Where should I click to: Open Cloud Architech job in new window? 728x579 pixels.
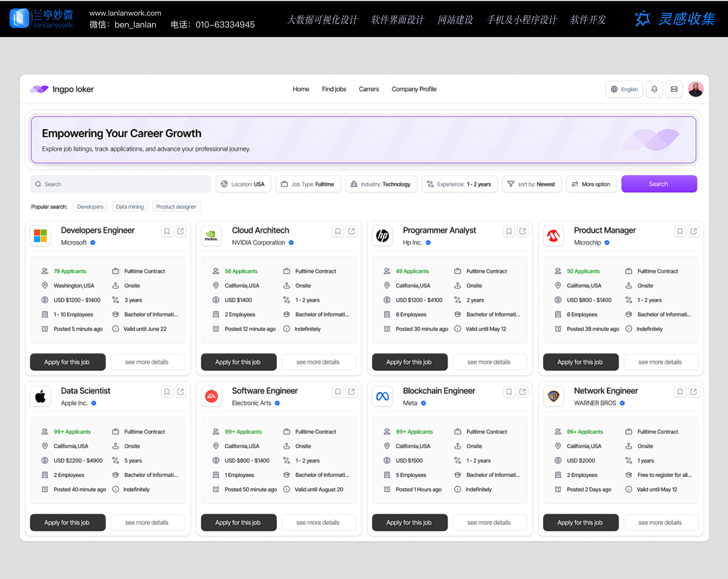coord(351,231)
